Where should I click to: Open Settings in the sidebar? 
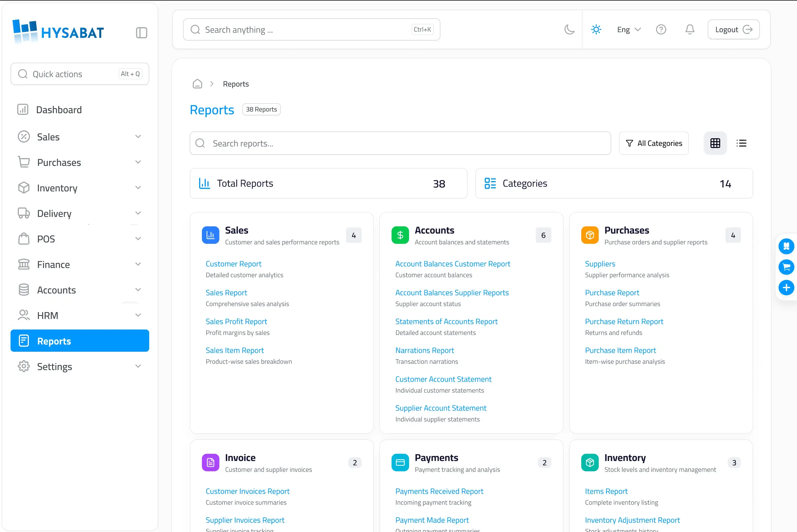coord(80,366)
